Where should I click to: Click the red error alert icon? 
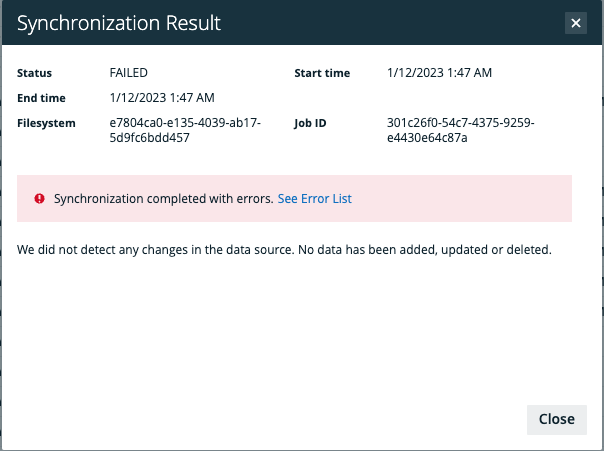coord(40,199)
